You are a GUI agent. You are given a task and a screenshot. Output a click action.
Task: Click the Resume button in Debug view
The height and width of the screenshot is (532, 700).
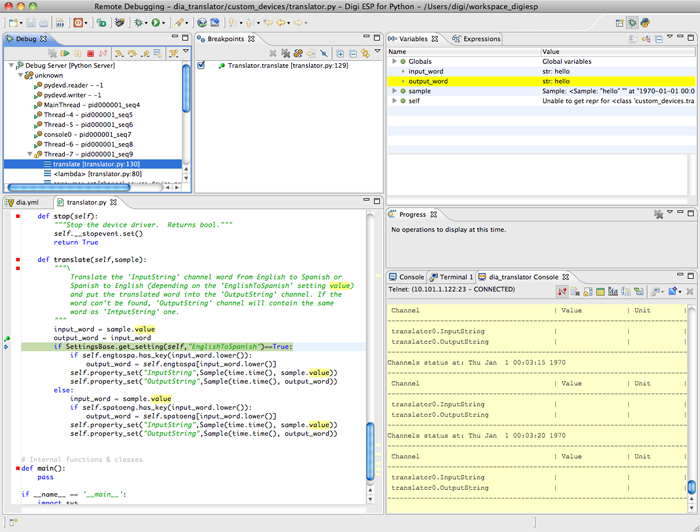(x=65, y=54)
